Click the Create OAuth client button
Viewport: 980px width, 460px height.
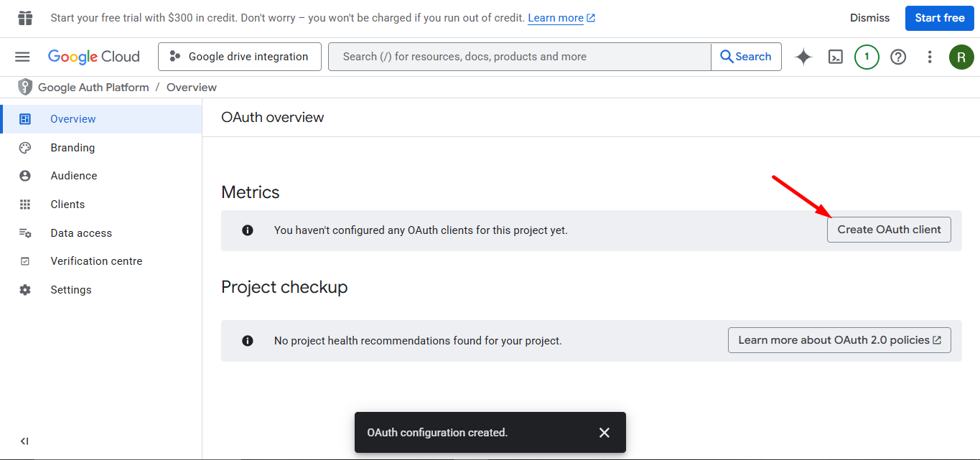pyautogui.click(x=889, y=229)
